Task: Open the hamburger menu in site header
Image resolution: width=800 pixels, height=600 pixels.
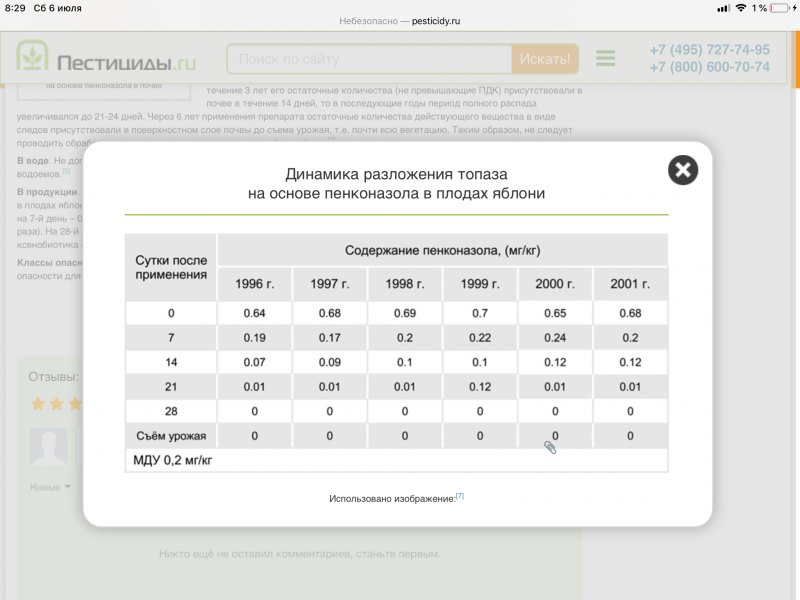Action: coord(605,58)
